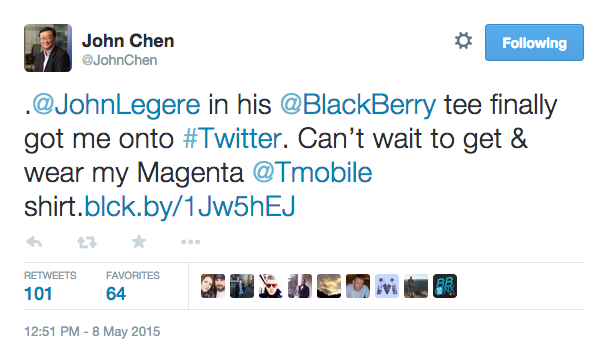Viewport: 606px width, 362px height.
Task: Open John Chen's profile picture
Action: pos(48,48)
